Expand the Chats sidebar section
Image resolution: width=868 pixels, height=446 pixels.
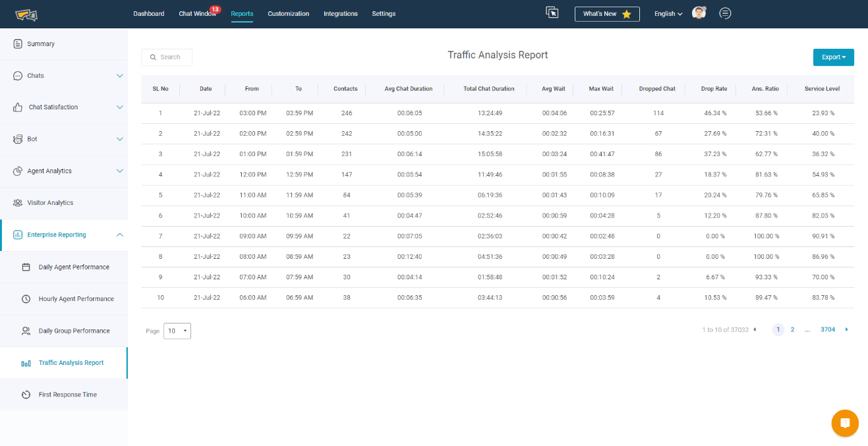(119, 76)
